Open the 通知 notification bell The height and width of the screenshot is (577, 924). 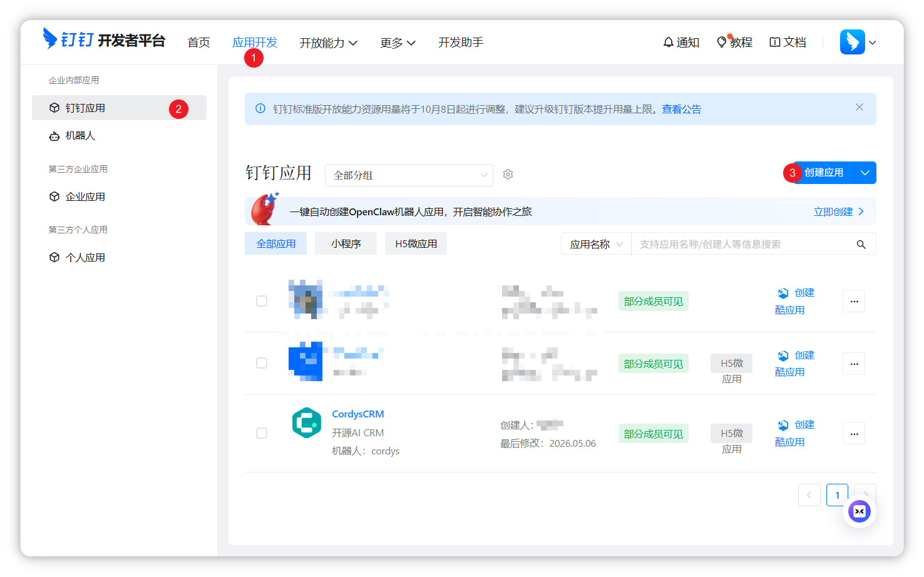[681, 42]
